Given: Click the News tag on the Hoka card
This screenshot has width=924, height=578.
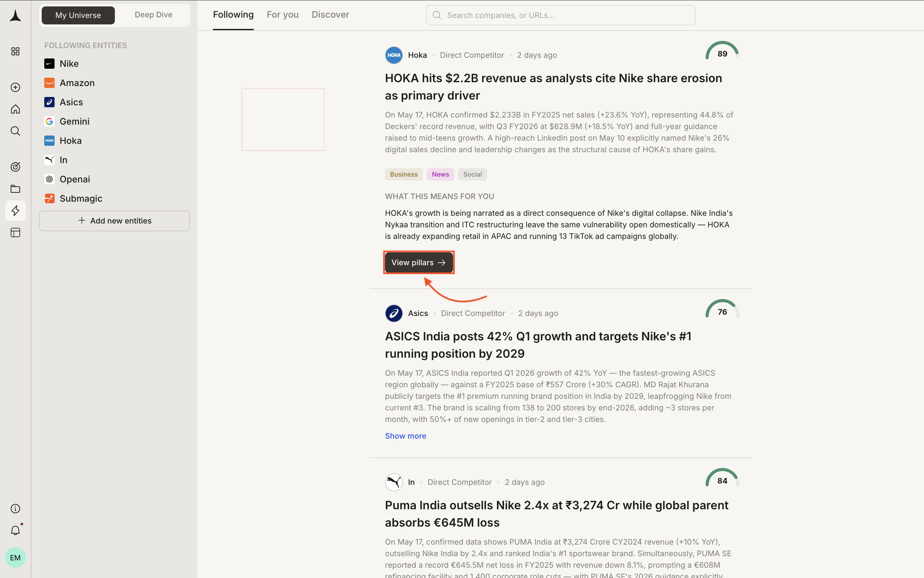Looking at the screenshot, I should [x=440, y=174].
